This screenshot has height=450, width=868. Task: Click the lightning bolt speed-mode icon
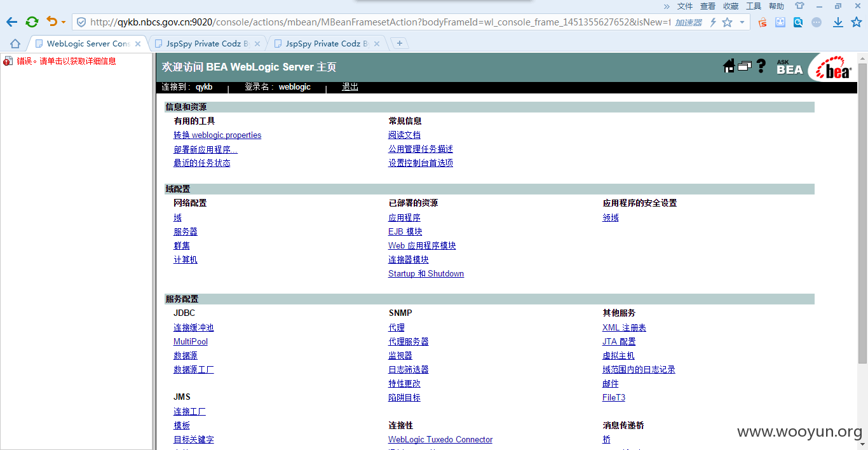[x=713, y=22]
